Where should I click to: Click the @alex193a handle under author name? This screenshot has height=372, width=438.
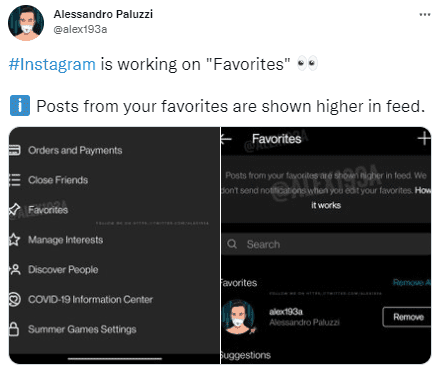click(x=80, y=29)
